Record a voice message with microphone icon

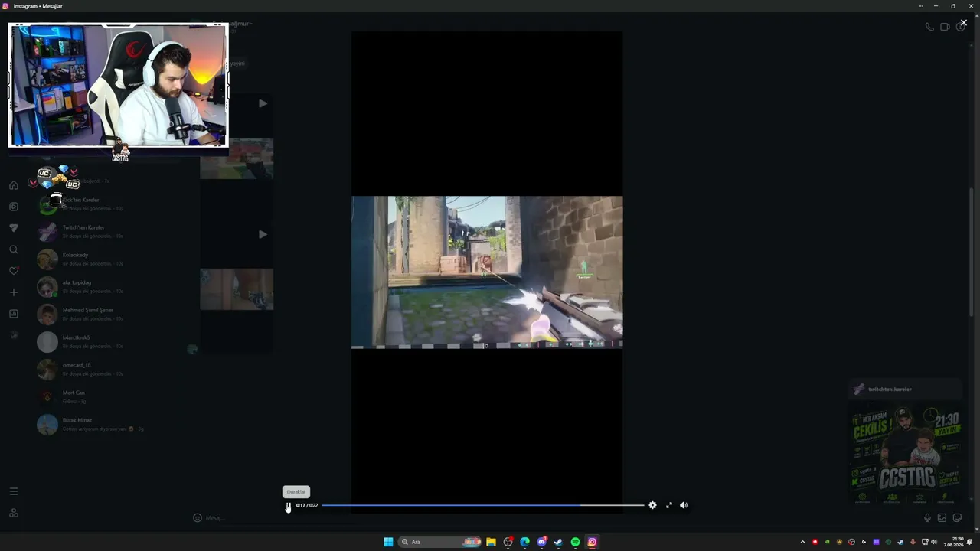coord(927,518)
